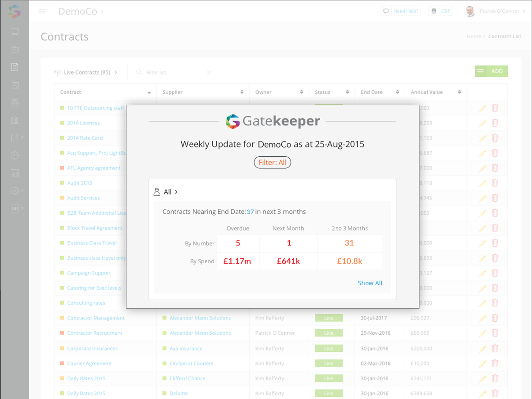
Task: Edit the 2014 Licences row
Action: (x=483, y=123)
